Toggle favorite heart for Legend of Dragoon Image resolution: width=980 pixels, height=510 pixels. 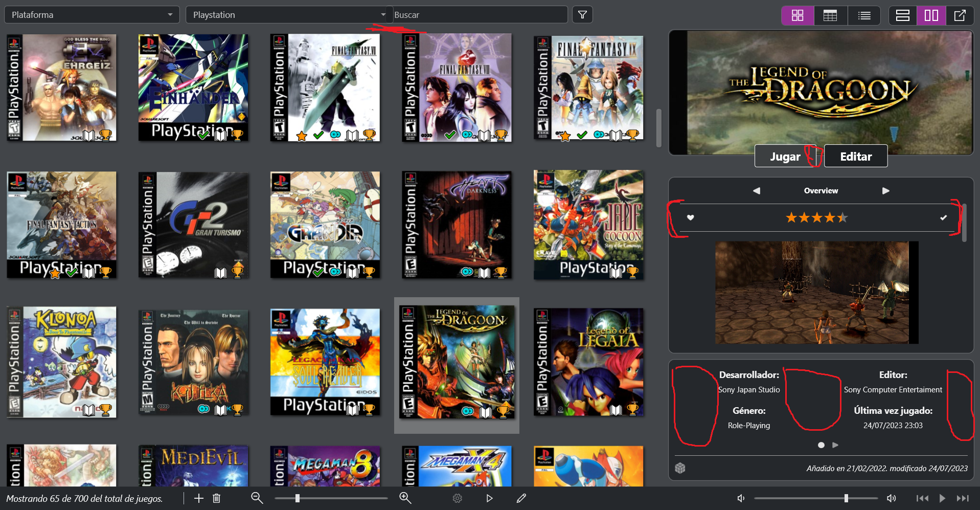pyautogui.click(x=690, y=218)
